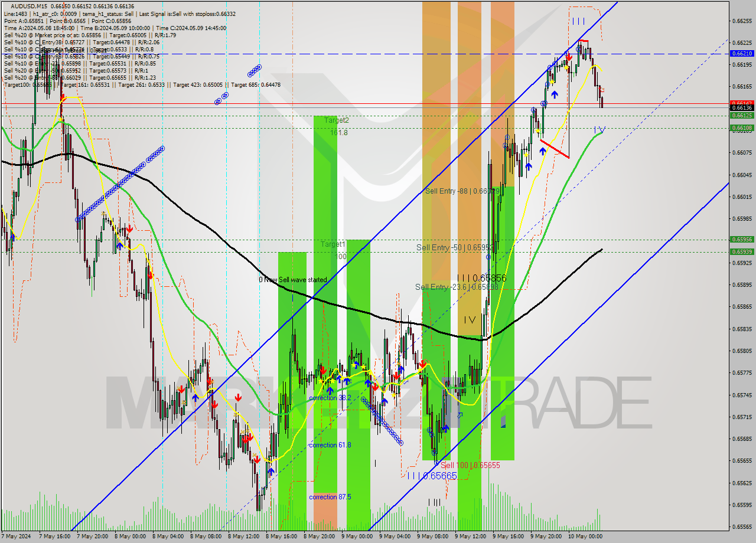Viewport: 756px width, 543px height.
Task: Click the green 0.66125 price tag
Action: [742, 116]
